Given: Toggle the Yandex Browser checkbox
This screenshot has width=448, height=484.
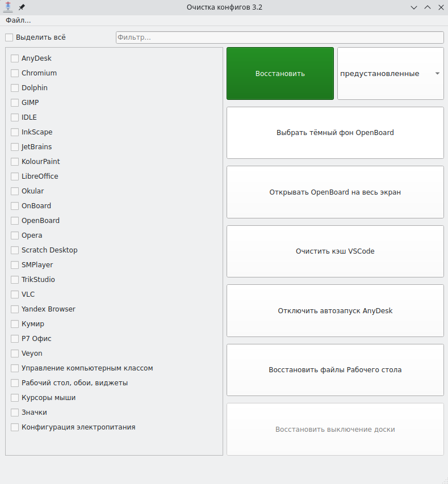Looking at the screenshot, I should pyautogui.click(x=15, y=309).
